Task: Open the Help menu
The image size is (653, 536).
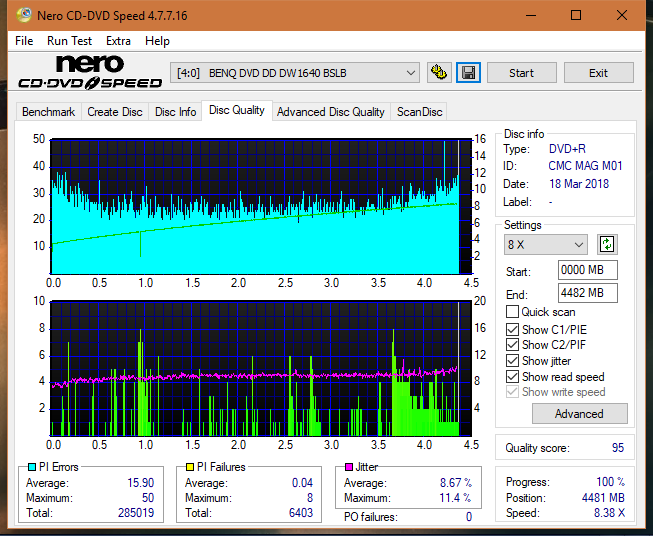Action: click(x=157, y=41)
